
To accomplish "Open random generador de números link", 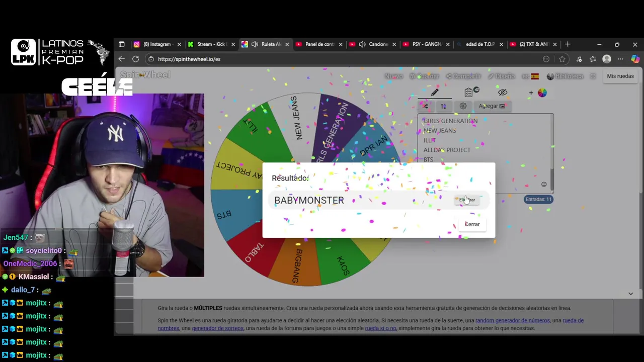I will click(513, 321).
